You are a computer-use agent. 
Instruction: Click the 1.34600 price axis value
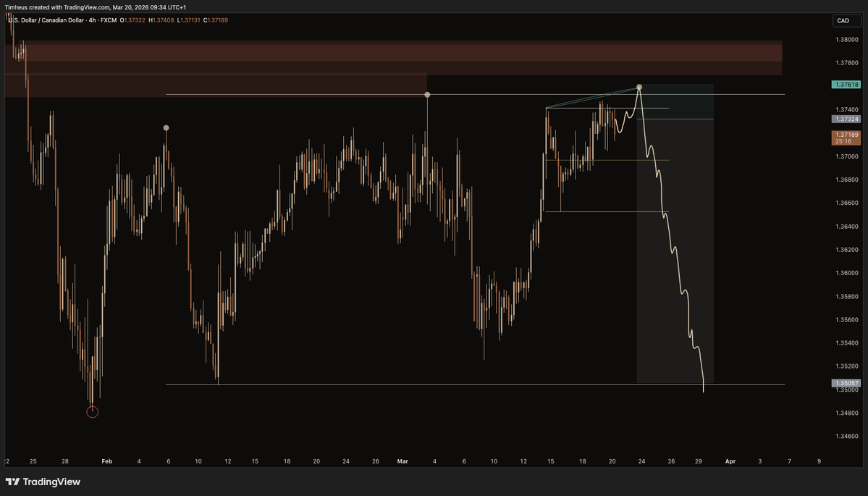(x=847, y=436)
